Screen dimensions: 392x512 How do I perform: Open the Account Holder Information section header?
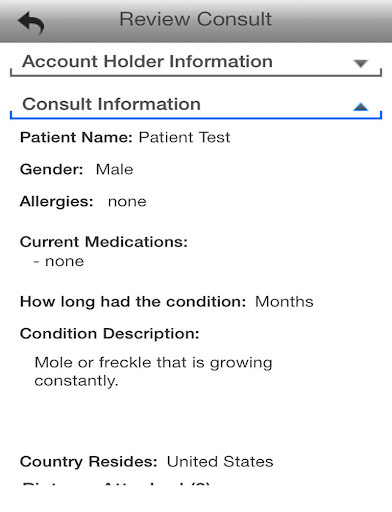196,62
